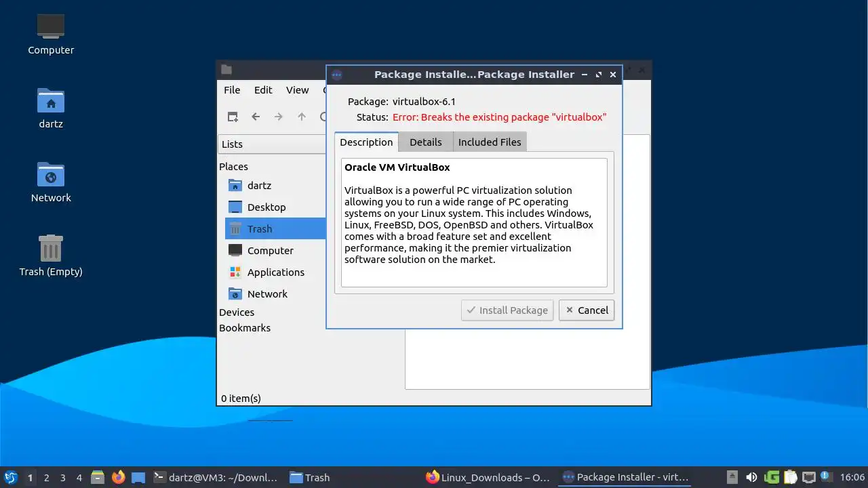The width and height of the screenshot is (868, 488).
Task: Open the Lubuntu start menu icon
Action: click(x=10, y=477)
